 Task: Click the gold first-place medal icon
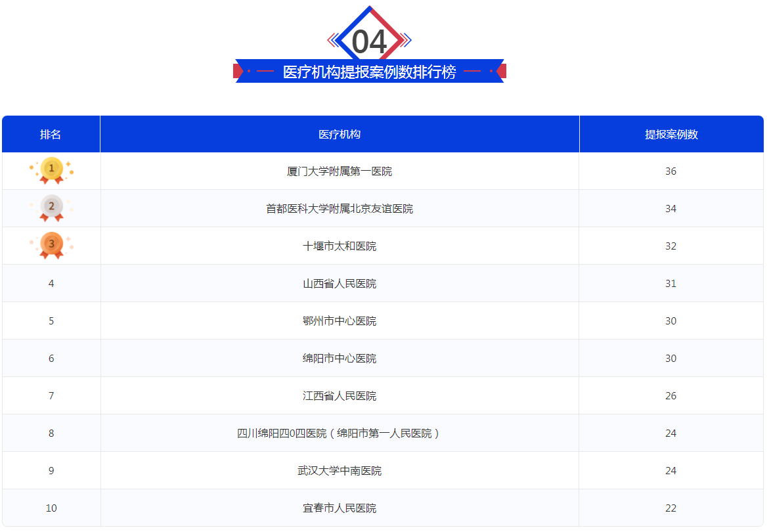tap(51, 170)
